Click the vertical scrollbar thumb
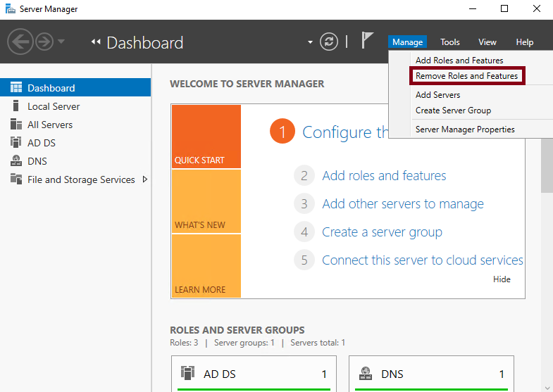This screenshot has width=553, height=392. [547, 165]
